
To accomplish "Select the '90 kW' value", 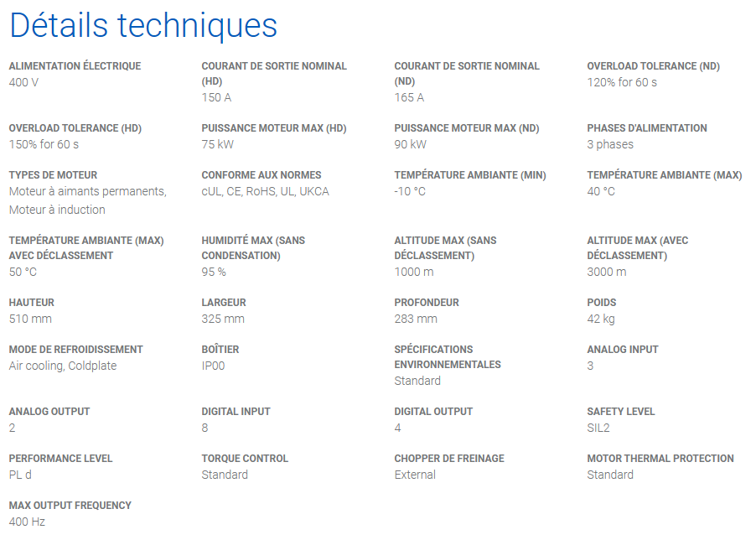I will point(411,144).
